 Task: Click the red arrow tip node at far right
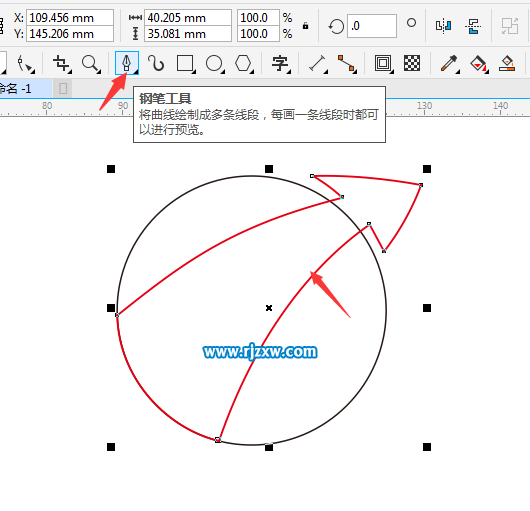click(421, 185)
